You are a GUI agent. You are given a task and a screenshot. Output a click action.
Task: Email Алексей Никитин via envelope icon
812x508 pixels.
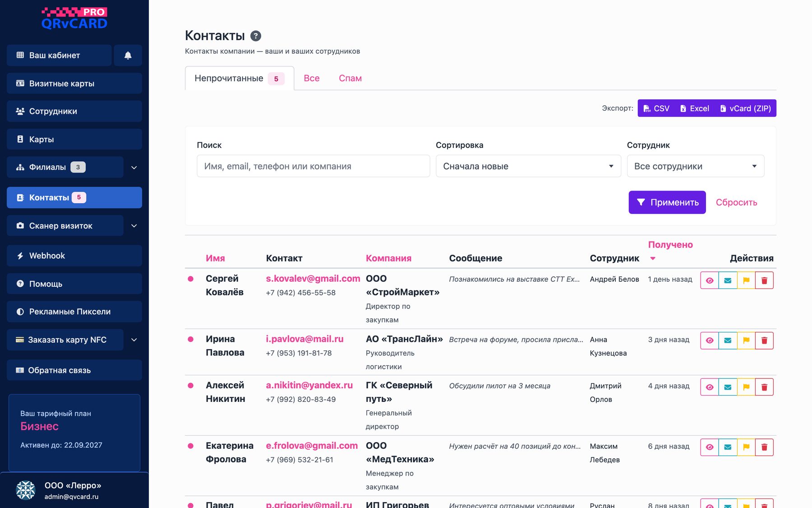728,387
